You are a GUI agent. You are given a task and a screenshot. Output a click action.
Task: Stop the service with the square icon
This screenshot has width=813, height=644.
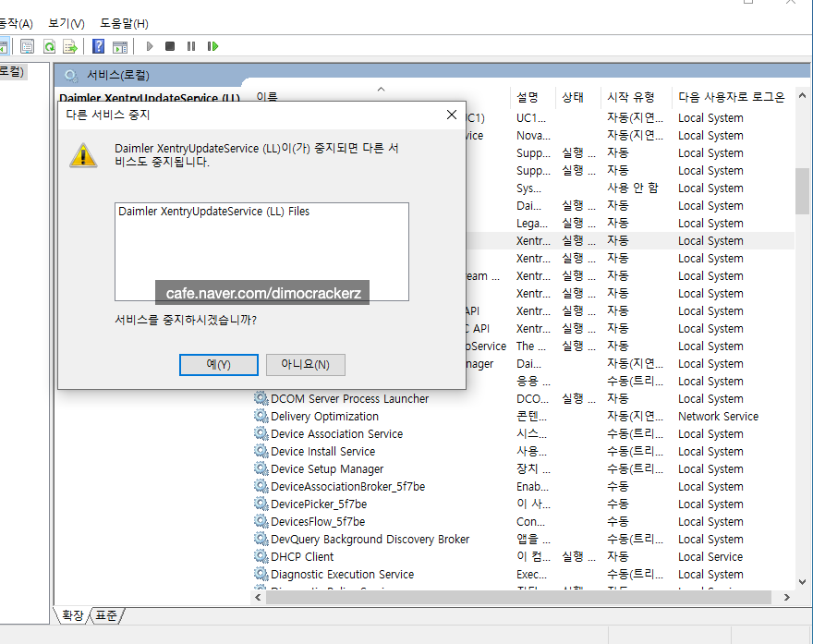pos(170,46)
